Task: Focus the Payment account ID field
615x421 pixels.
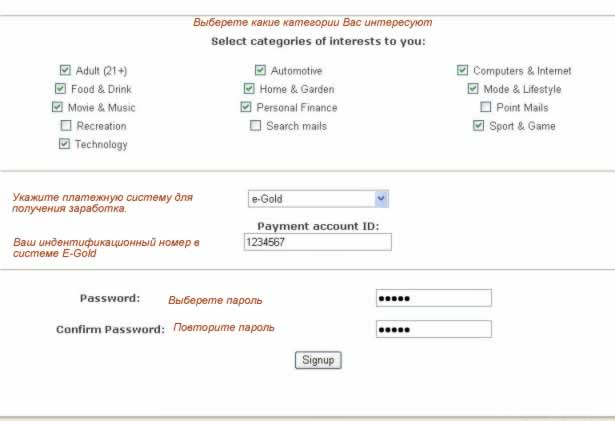Action: [x=318, y=242]
